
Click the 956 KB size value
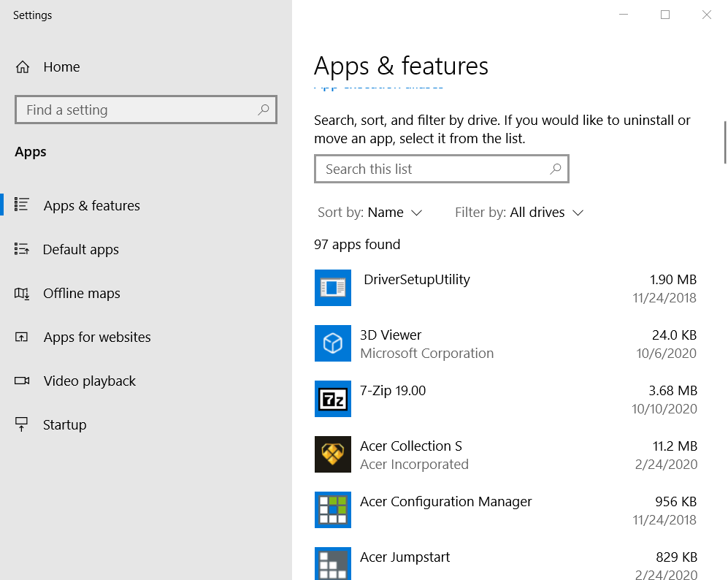pos(675,502)
